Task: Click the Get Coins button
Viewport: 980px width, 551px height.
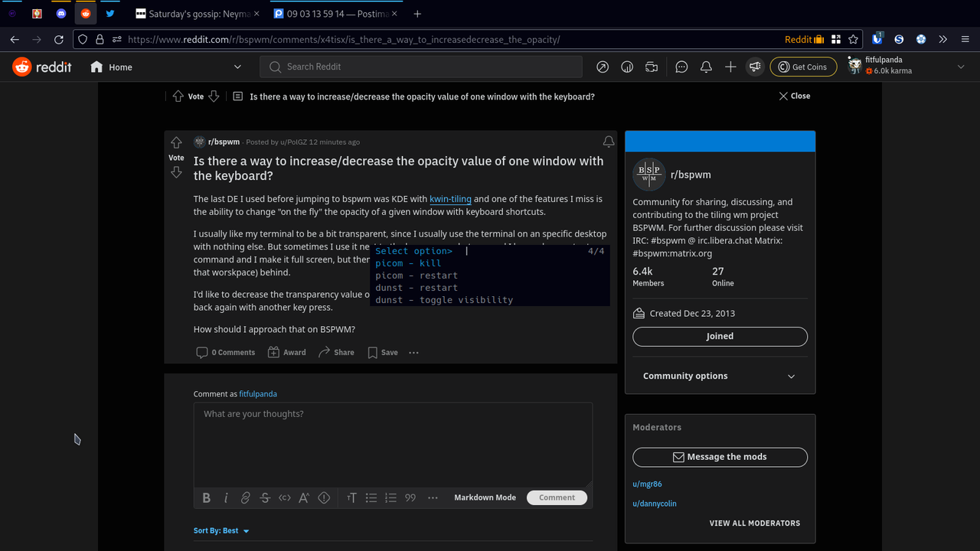Action: [803, 67]
